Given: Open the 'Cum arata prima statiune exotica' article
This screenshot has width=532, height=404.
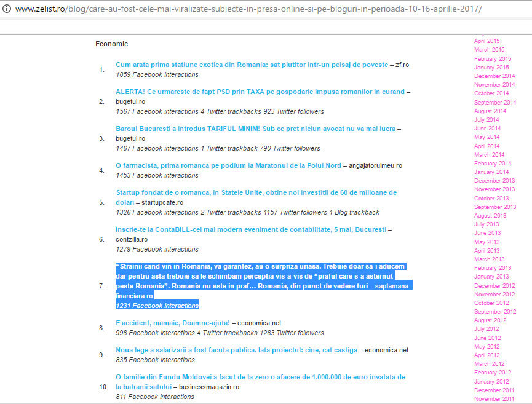Looking at the screenshot, I should coord(252,65).
